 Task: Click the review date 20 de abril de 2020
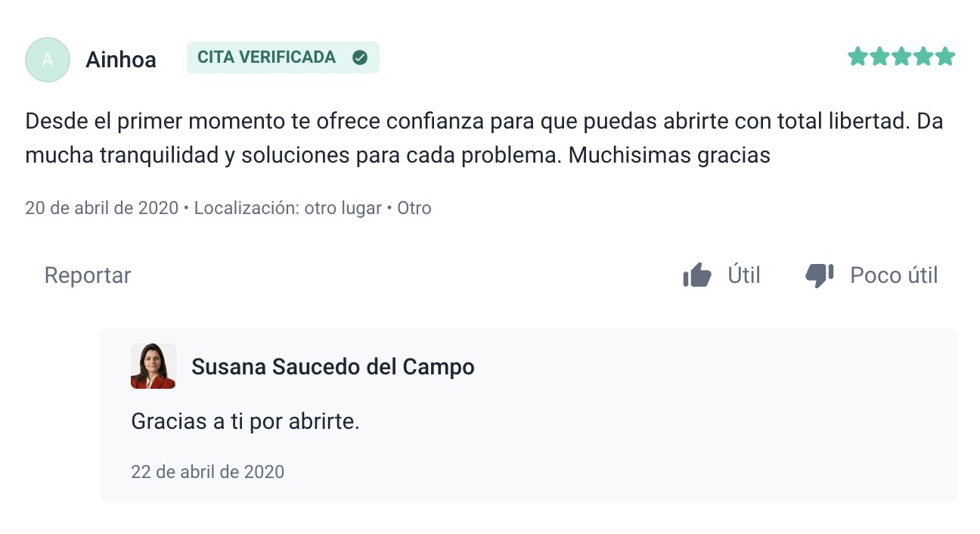102,208
